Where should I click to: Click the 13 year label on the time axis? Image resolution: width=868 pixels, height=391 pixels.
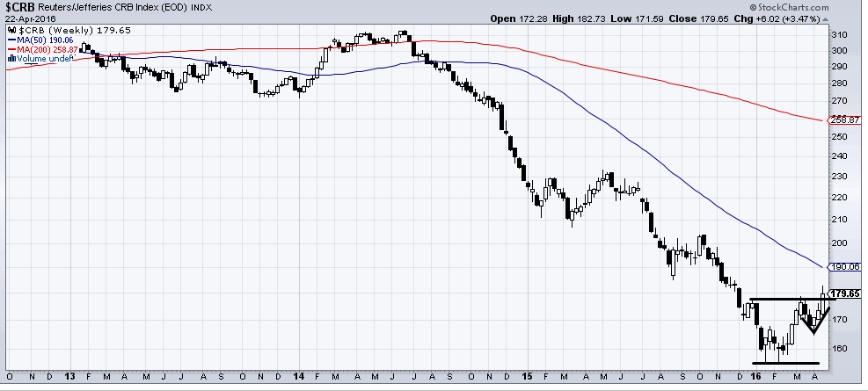coord(69,377)
